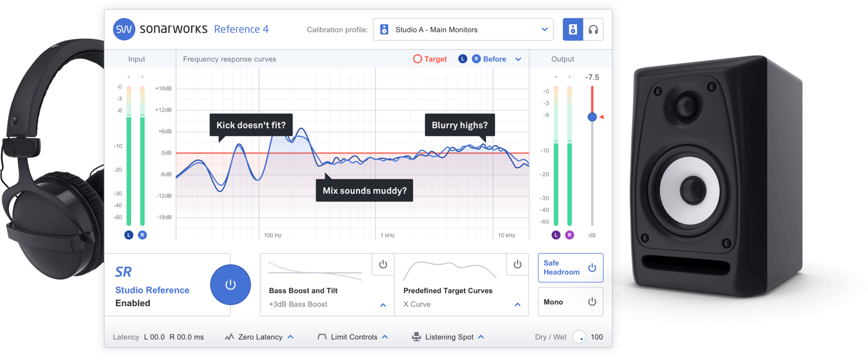Viewport: 868px width, 357px height.
Task: Click the Dry / Wet knob
Action: coord(579,337)
